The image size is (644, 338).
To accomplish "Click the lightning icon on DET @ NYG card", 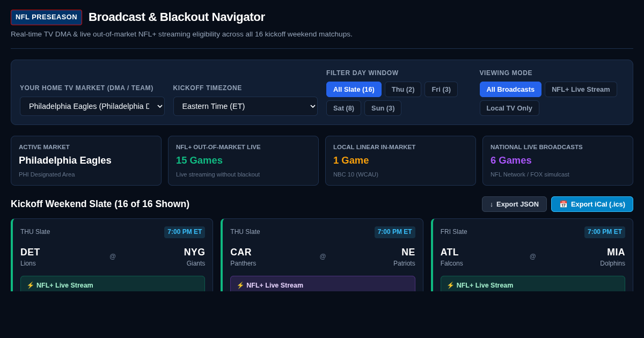I will pos(31,285).
